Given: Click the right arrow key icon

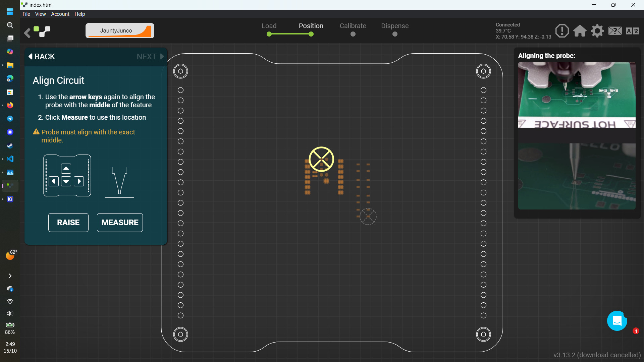Looking at the screenshot, I should point(79,181).
